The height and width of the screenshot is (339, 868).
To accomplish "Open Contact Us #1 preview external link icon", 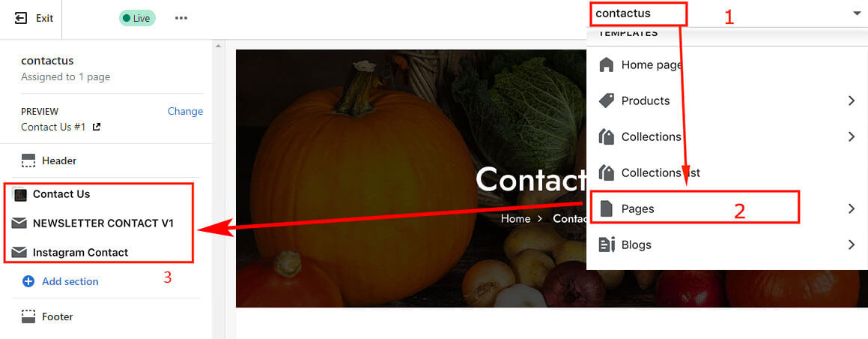I will pos(97,127).
